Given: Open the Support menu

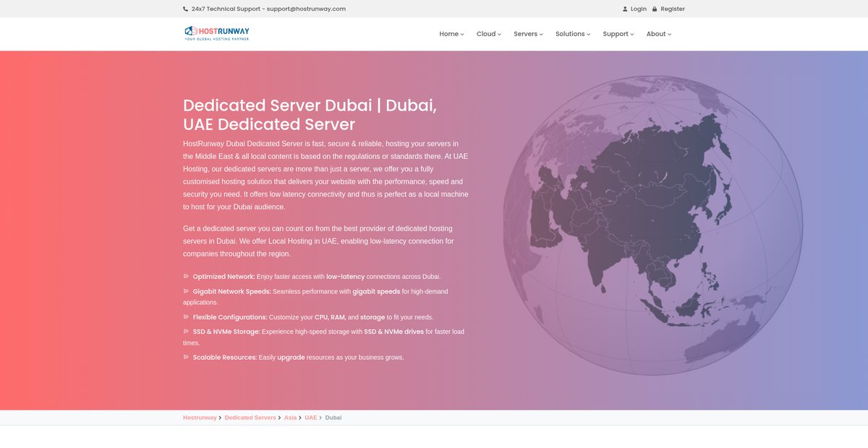Looking at the screenshot, I should click(618, 34).
